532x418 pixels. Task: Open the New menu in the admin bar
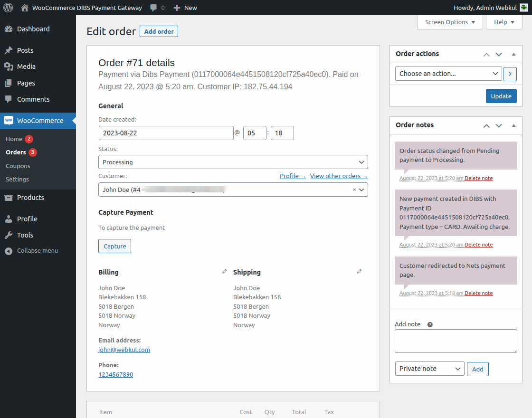point(185,8)
